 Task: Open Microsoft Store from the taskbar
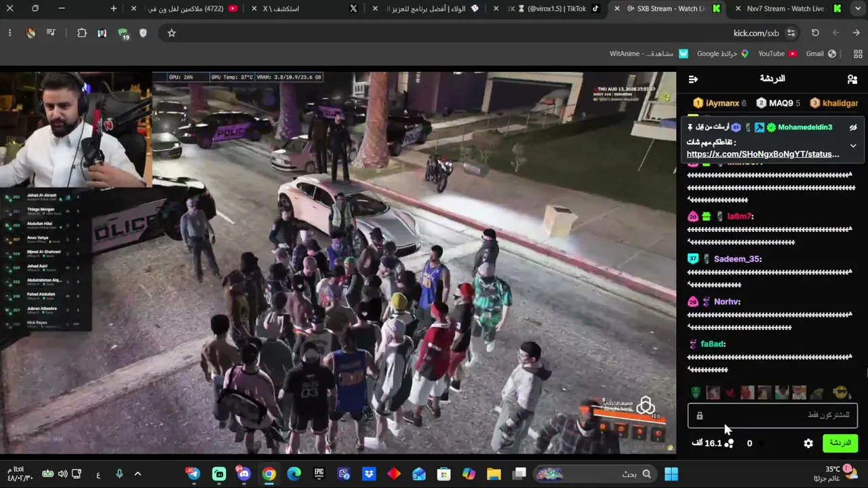coord(443,474)
